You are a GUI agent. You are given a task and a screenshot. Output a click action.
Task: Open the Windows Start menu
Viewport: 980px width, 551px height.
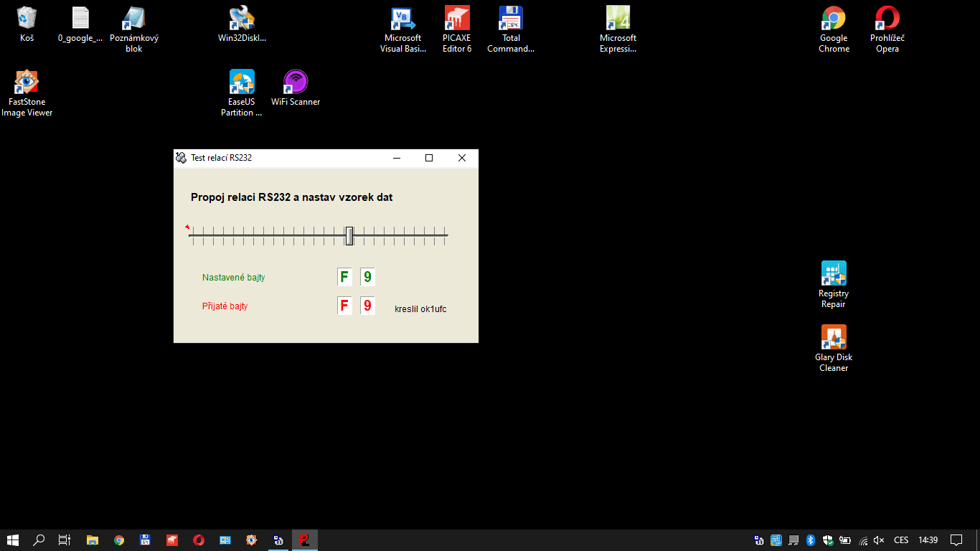click(x=13, y=540)
